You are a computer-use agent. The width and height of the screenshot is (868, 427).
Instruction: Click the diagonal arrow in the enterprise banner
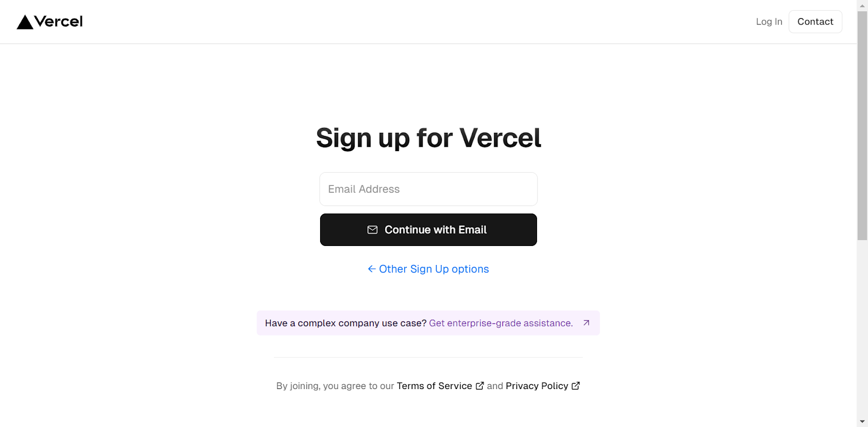tap(585, 322)
